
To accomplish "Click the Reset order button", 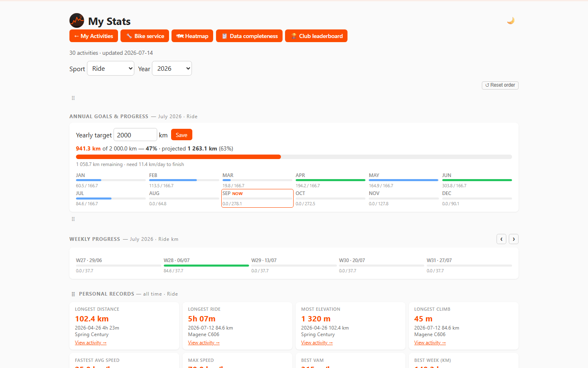I will 500,85.
